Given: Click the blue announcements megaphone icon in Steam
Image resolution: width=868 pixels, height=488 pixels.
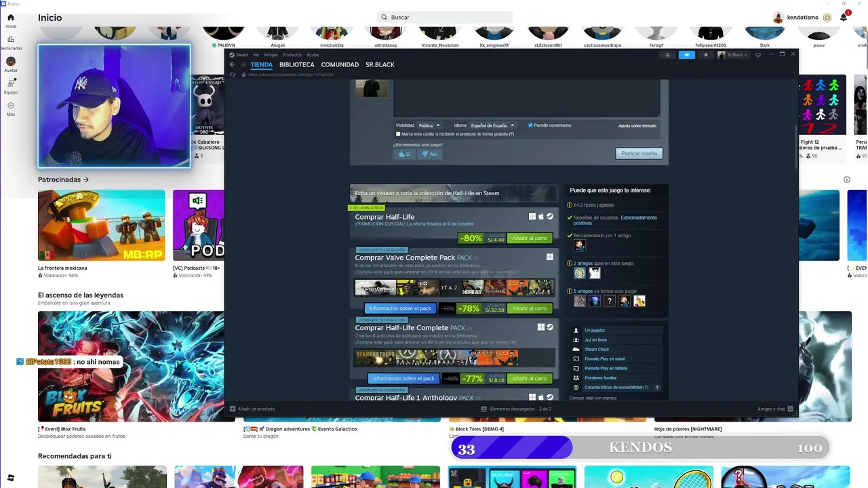Looking at the screenshot, I should pyautogui.click(x=687, y=55).
